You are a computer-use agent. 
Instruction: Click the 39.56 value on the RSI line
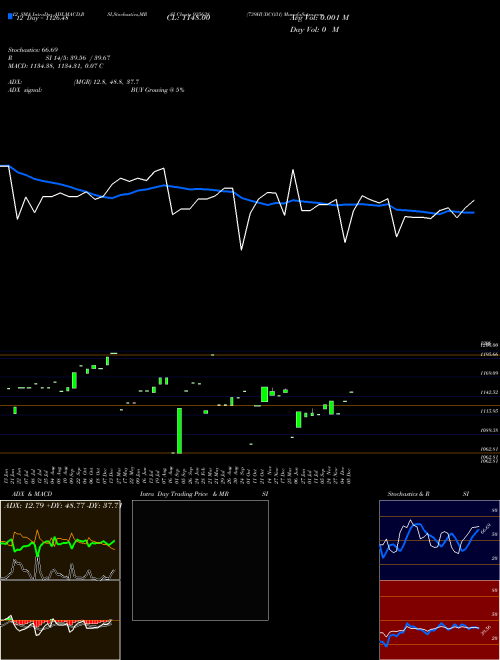pos(486,631)
